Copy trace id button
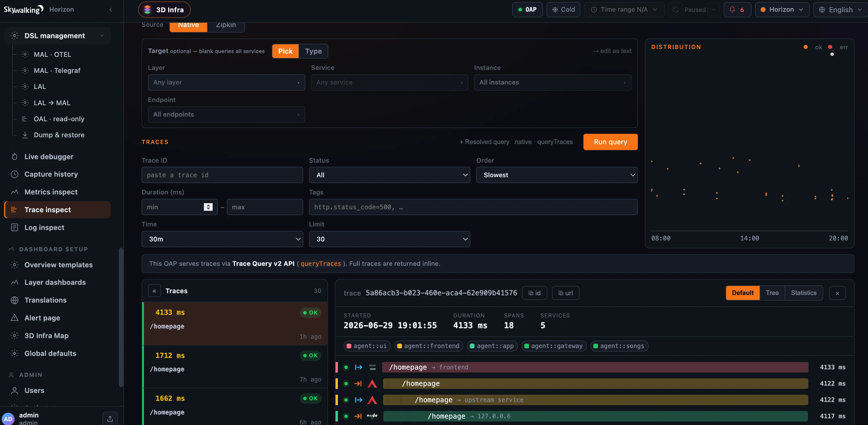Screen dimensions: 868x425 (x=534, y=293)
